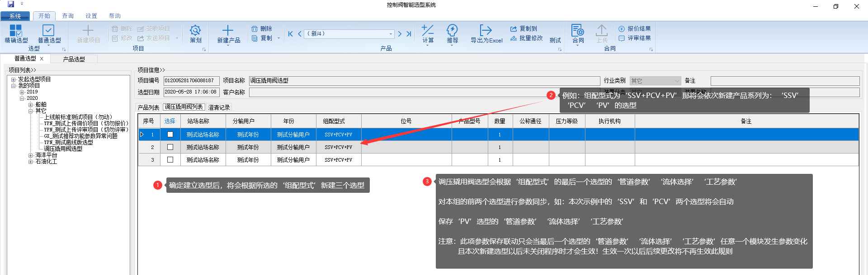Image resolution: width=868 pixels, height=275 pixels.
Task: Click the 精确选型 icon
Action: pyautogui.click(x=16, y=31)
